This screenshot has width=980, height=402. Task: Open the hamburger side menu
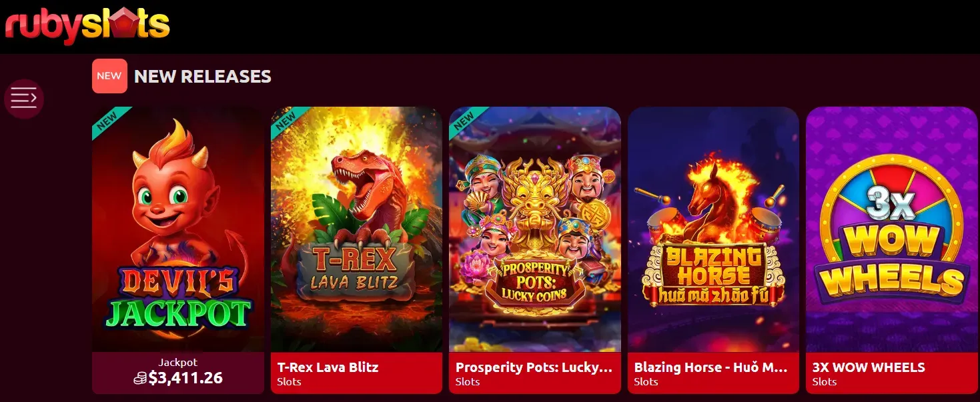pyautogui.click(x=24, y=99)
